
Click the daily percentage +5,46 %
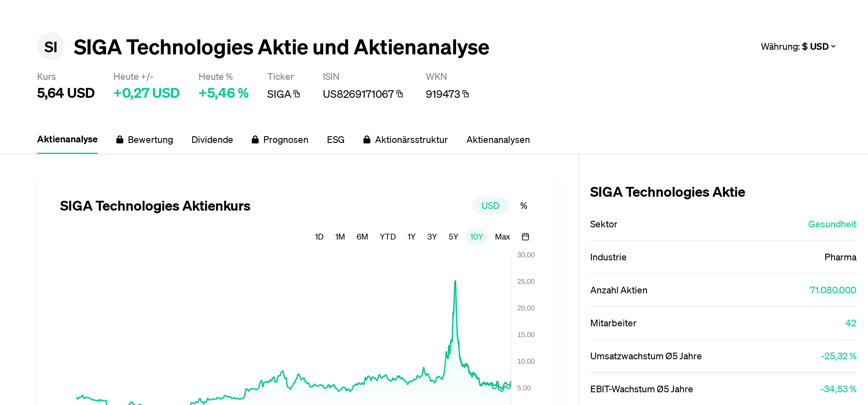(x=223, y=93)
